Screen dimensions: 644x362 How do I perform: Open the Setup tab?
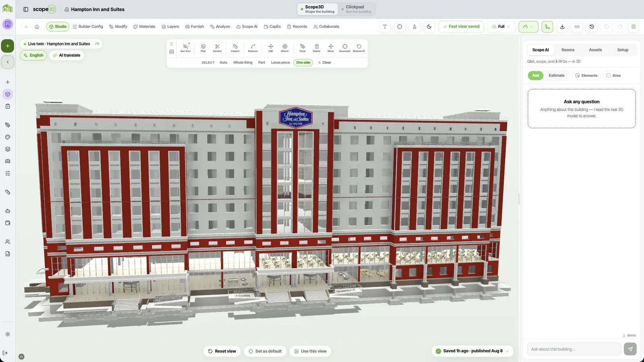click(623, 50)
